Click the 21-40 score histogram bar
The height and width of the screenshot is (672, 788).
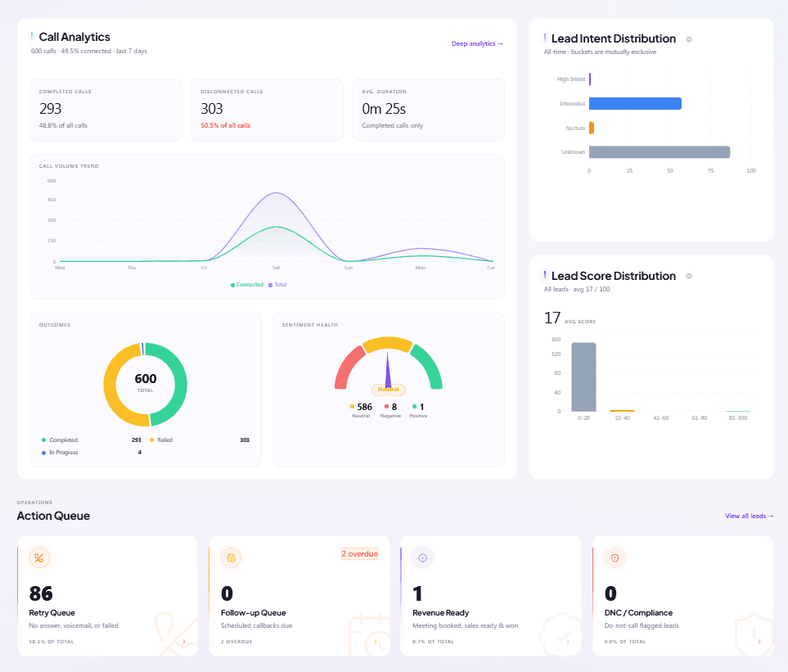click(622, 411)
